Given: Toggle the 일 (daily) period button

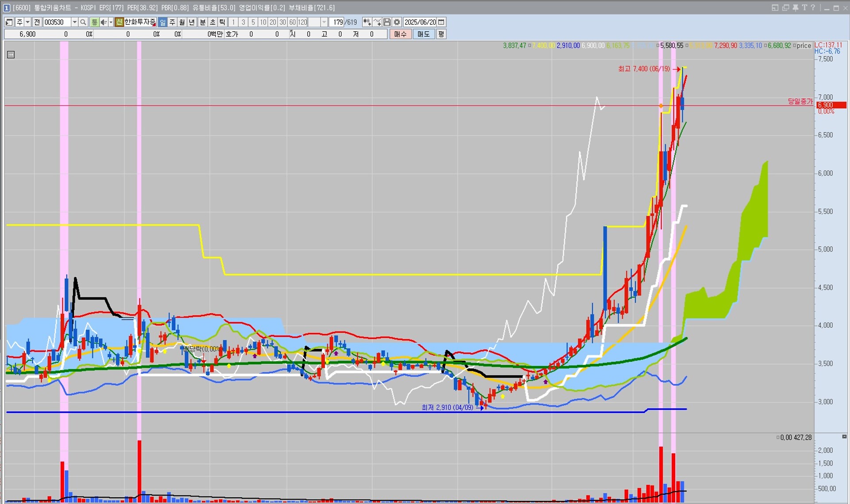Looking at the screenshot, I should 162,22.
